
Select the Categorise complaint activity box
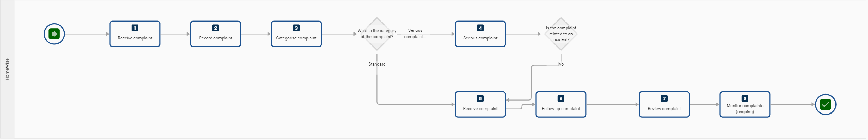(x=296, y=34)
